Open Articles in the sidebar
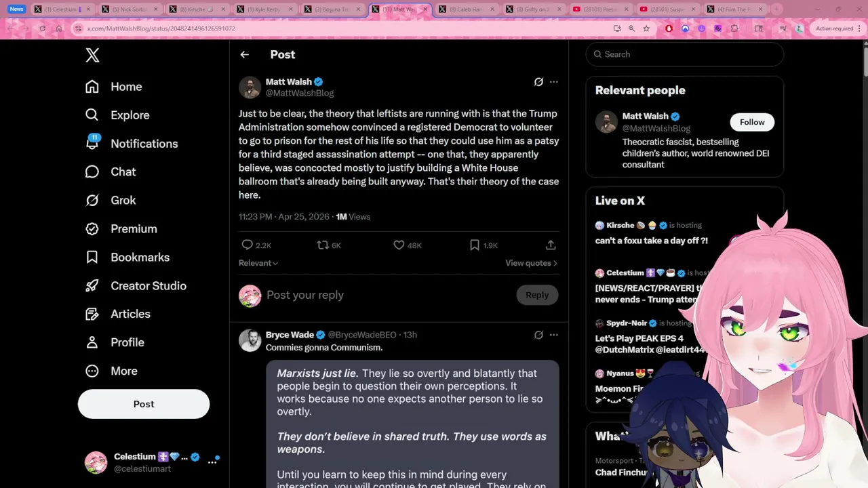This screenshot has height=488, width=868. point(118,314)
